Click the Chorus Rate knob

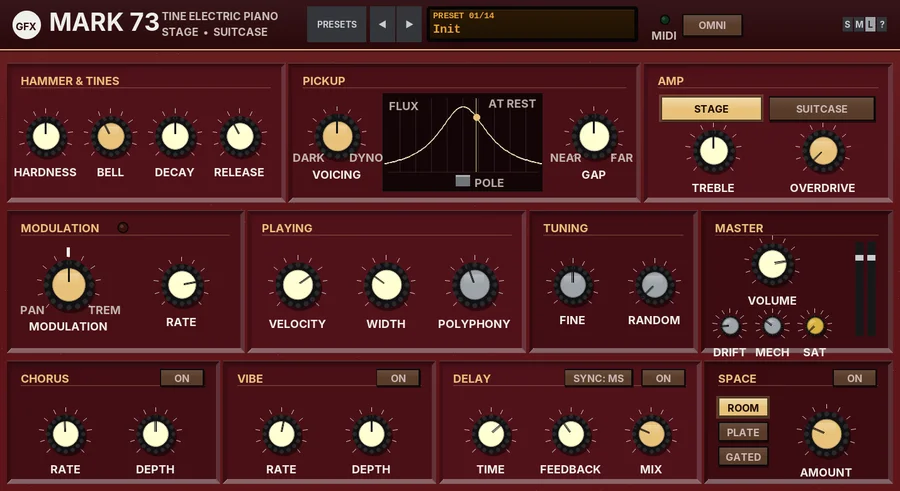coord(65,434)
